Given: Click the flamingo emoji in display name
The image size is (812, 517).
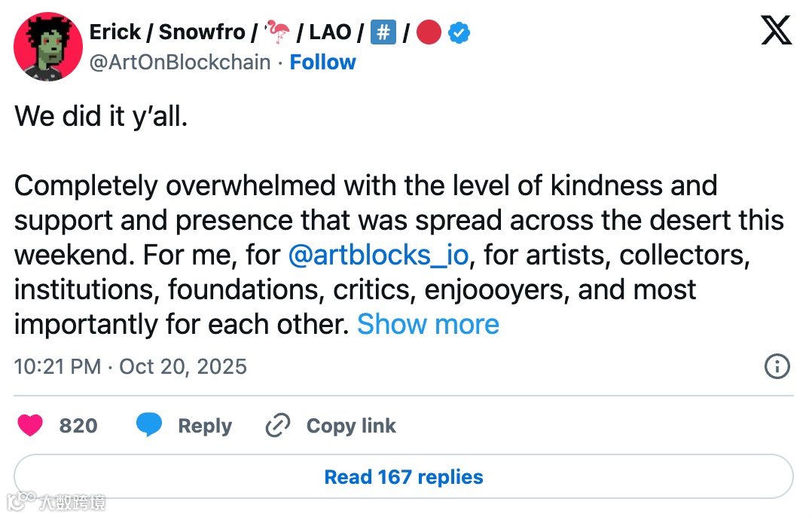Looking at the screenshot, I should tap(276, 32).
